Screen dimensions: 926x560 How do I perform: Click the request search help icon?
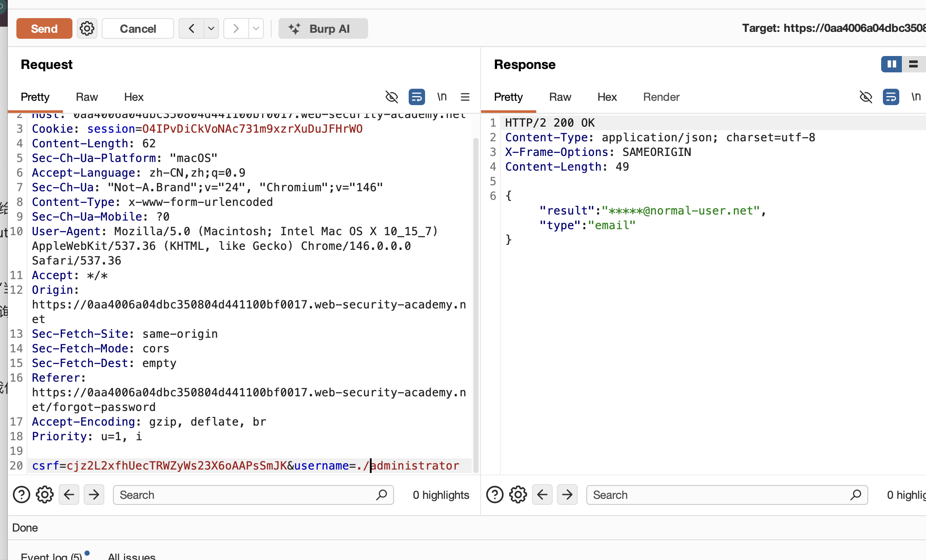pos(22,495)
